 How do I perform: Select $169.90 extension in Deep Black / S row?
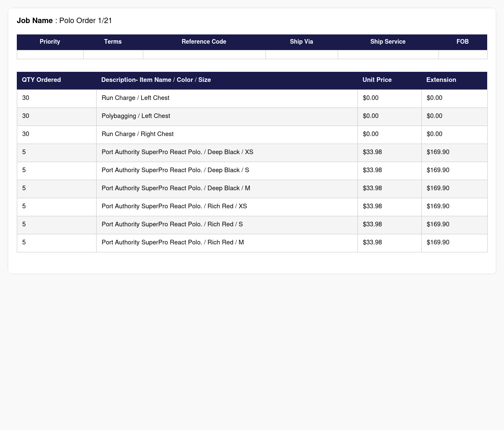point(438,170)
